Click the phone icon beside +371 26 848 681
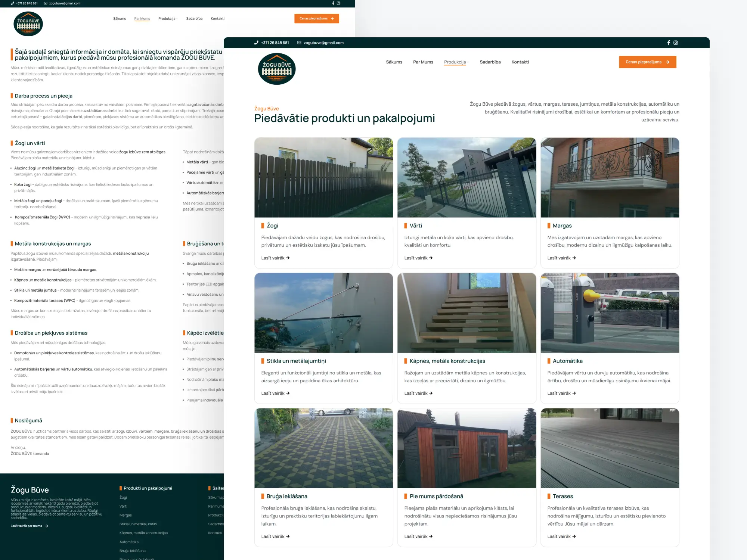This screenshot has height=560, width=747. 256,43
